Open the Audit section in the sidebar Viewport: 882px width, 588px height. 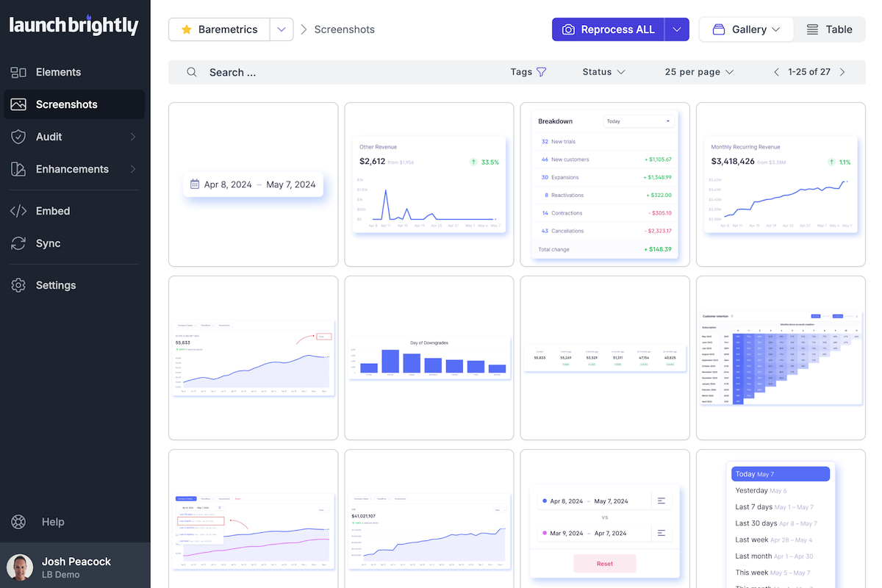(x=18, y=137)
